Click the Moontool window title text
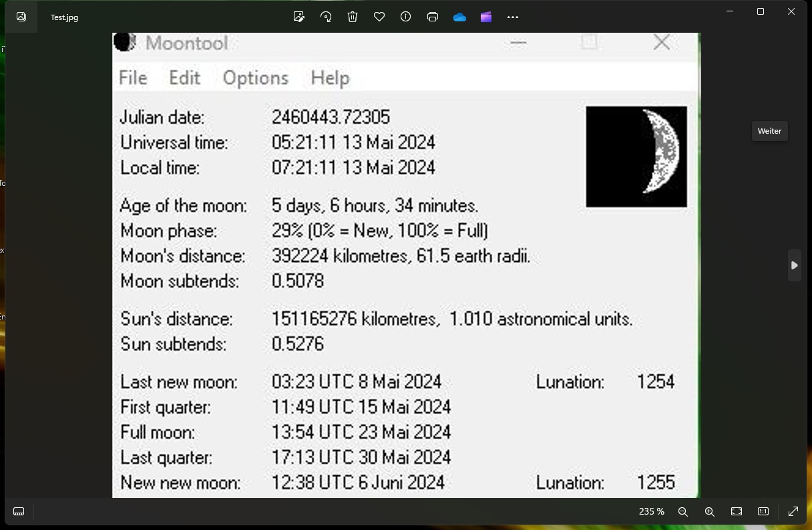The height and width of the screenshot is (530, 812). (187, 43)
